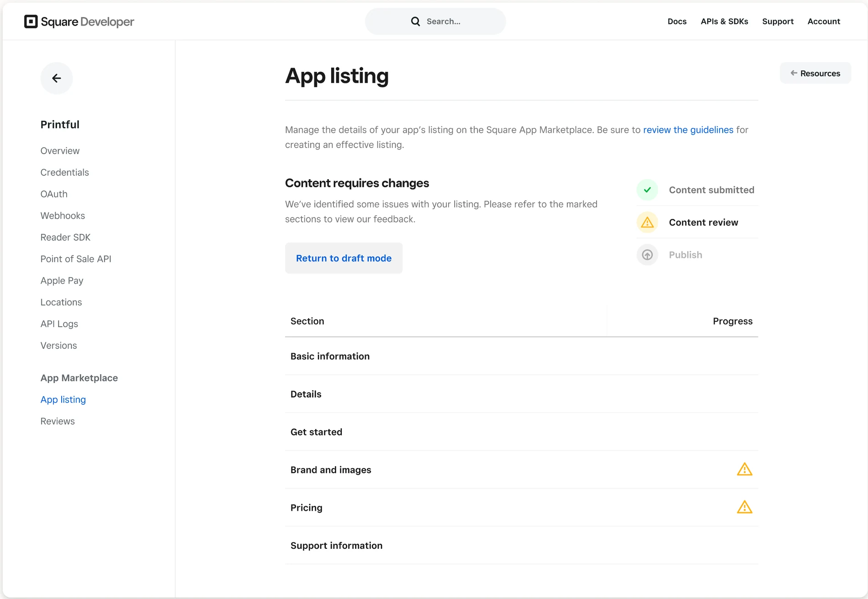Open the Support menu
This screenshot has width=868, height=599.
tap(778, 21)
